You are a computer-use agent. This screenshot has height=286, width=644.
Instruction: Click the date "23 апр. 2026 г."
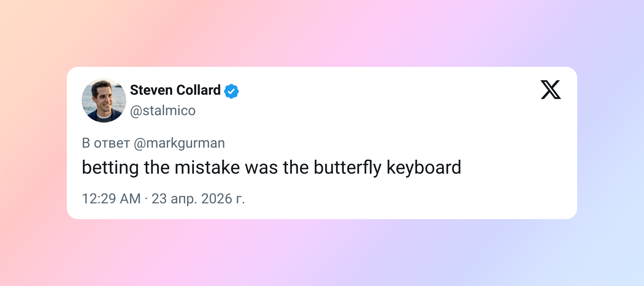pyautogui.click(x=198, y=199)
